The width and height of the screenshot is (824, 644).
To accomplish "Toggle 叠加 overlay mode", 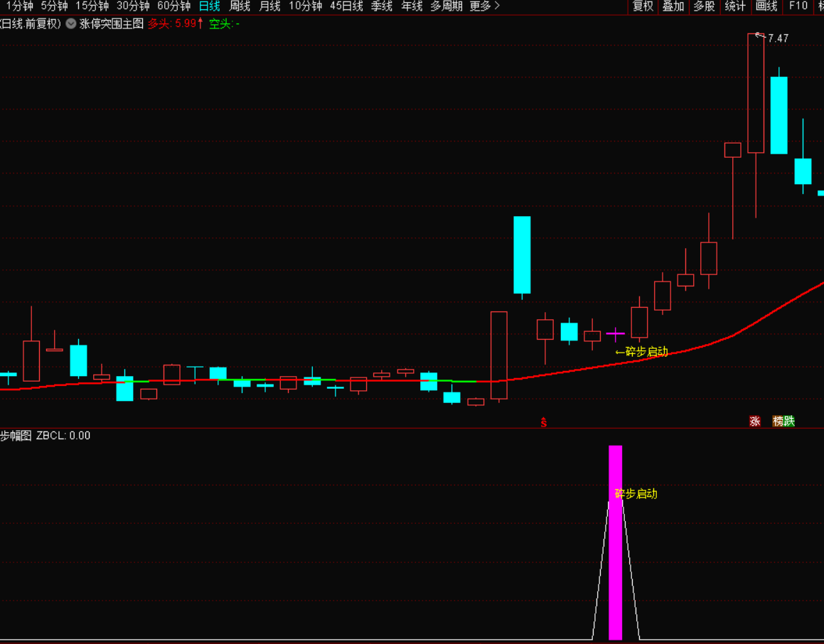I will (673, 6).
